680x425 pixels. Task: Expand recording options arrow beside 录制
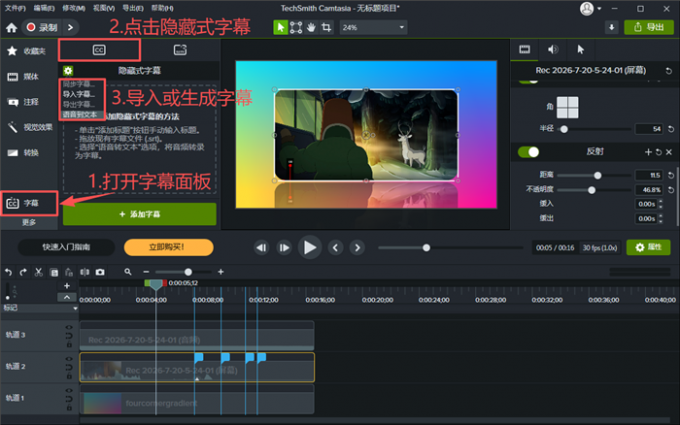[70, 27]
